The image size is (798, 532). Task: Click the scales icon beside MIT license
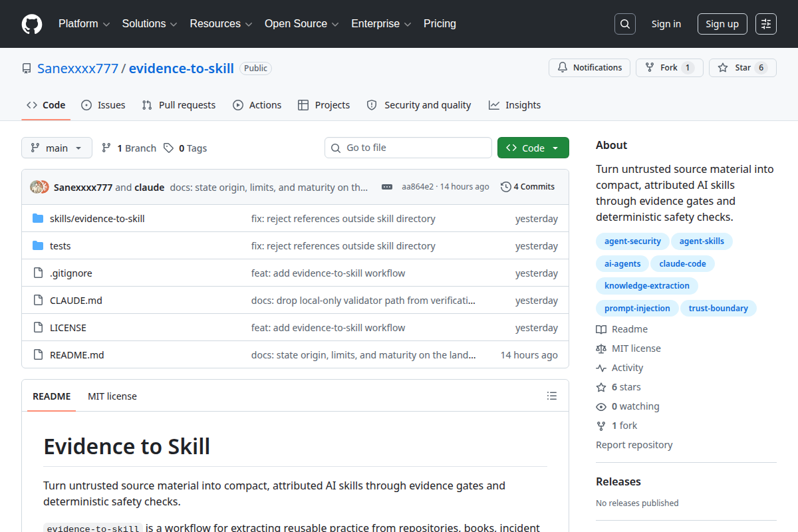click(601, 348)
